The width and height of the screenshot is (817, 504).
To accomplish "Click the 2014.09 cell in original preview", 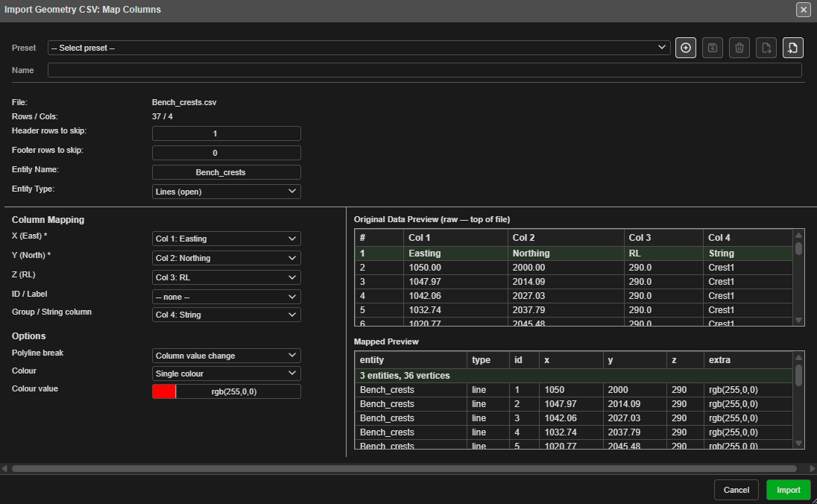I will [x=566, y=281].
